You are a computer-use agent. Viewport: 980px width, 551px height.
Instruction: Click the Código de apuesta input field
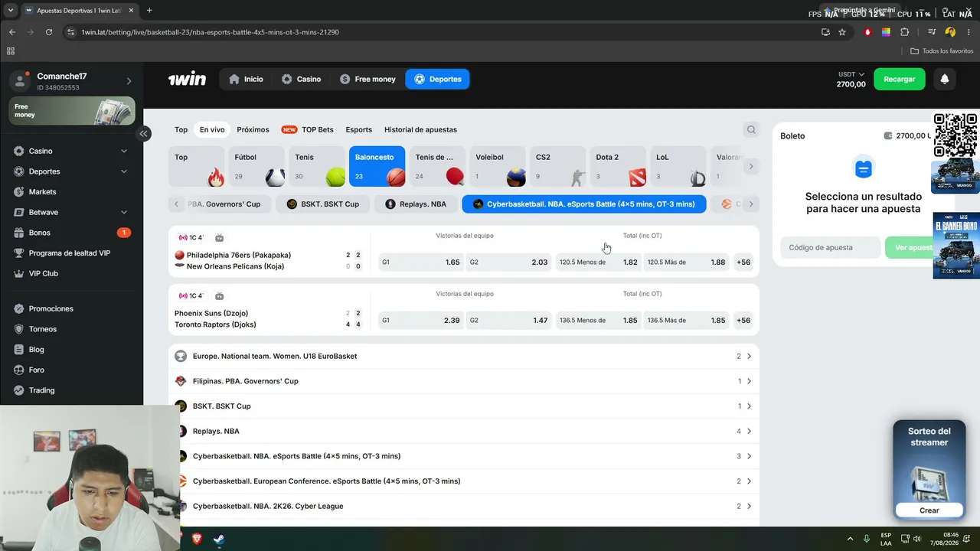pyautogui.click(x=830, y=247)
